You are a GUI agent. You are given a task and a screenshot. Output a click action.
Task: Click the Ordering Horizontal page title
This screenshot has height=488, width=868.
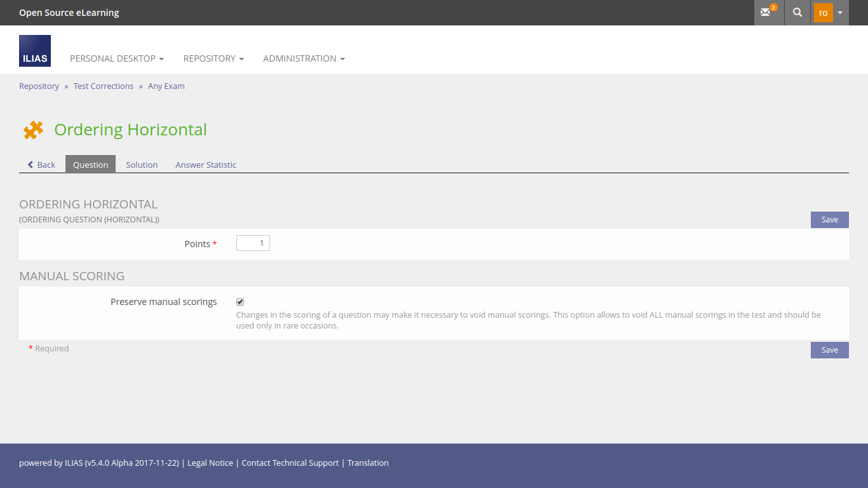(131, 130)
